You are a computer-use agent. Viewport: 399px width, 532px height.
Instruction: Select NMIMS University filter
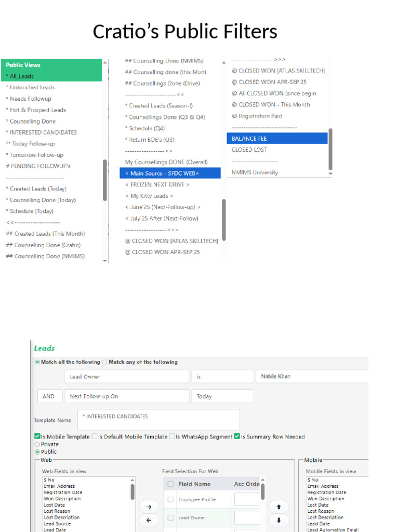[255, 172]
